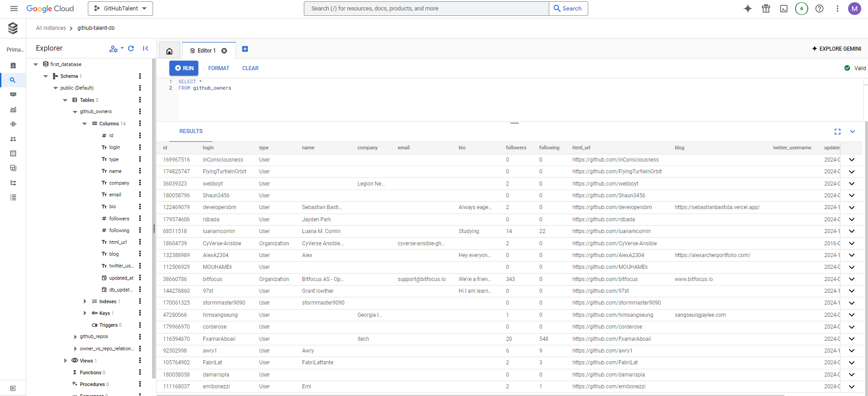Open three-dot menu for login column
Viewport: 868px width, 396px height.
click(x=140, y=147)
